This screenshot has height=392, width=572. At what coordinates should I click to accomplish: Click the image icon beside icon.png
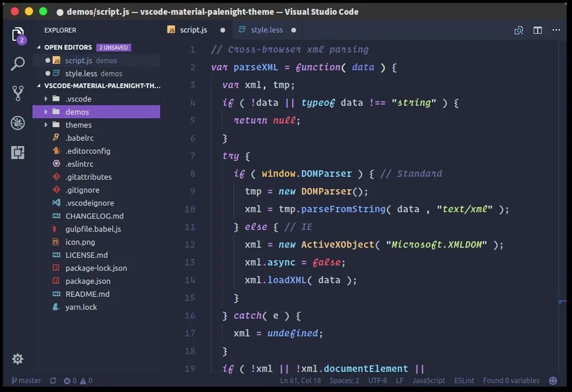55,242
